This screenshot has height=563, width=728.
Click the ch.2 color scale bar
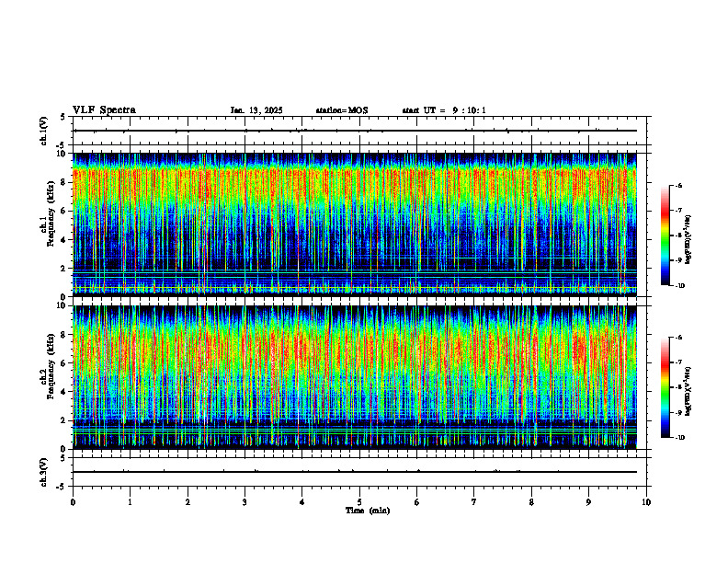(x=665, y=387)
